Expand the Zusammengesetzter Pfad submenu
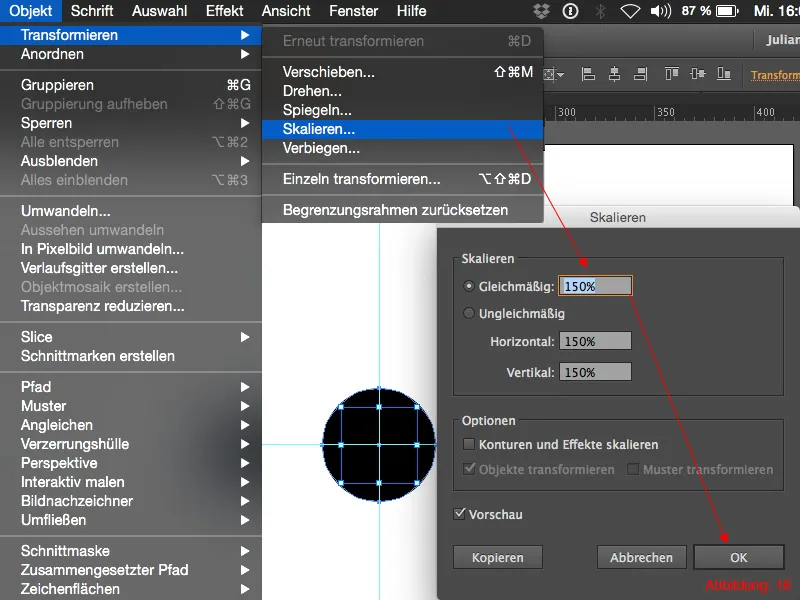 (131, 570)
